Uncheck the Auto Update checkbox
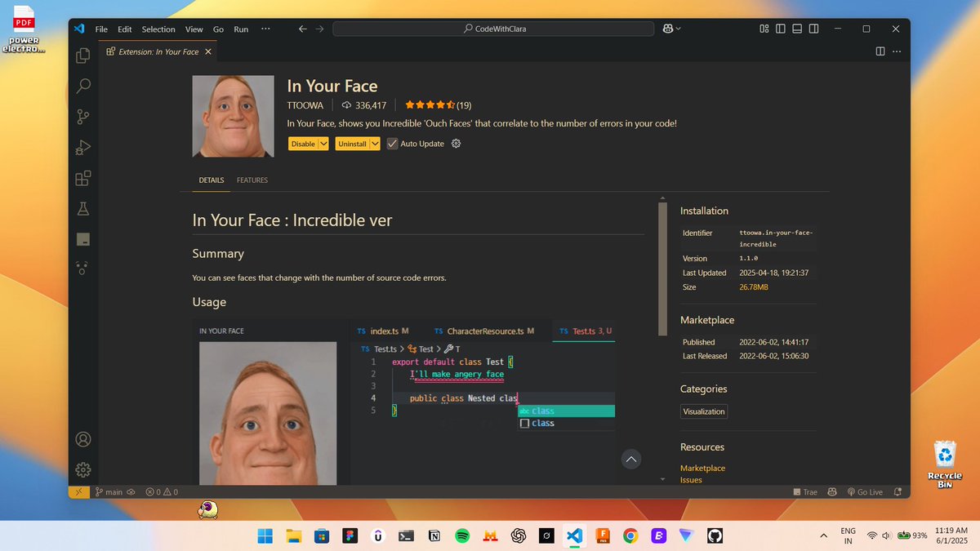Image resolution: width=980 pixels, height=551 pixels. [392, 143]
